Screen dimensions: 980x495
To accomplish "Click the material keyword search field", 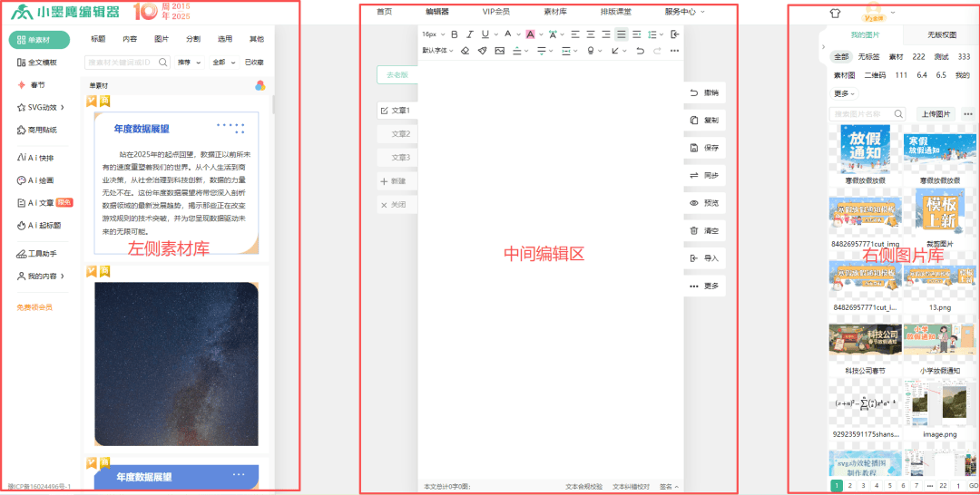I will pyautogui.click(x=122, y=63).
